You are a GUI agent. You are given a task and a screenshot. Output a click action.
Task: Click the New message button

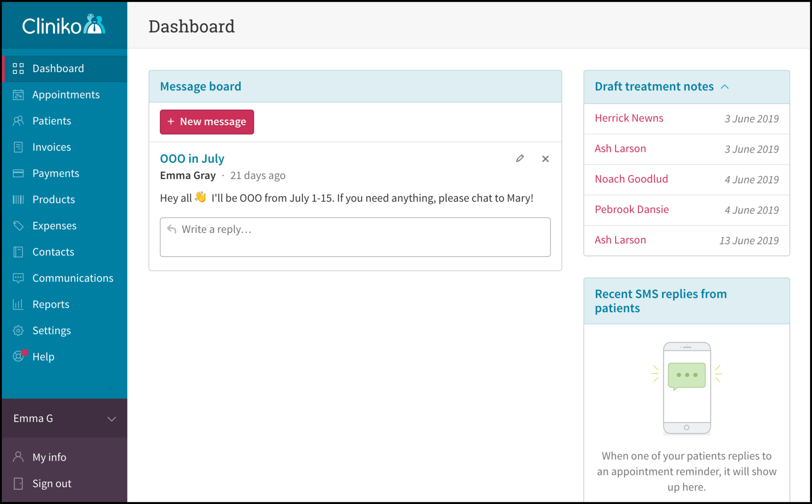207,122
